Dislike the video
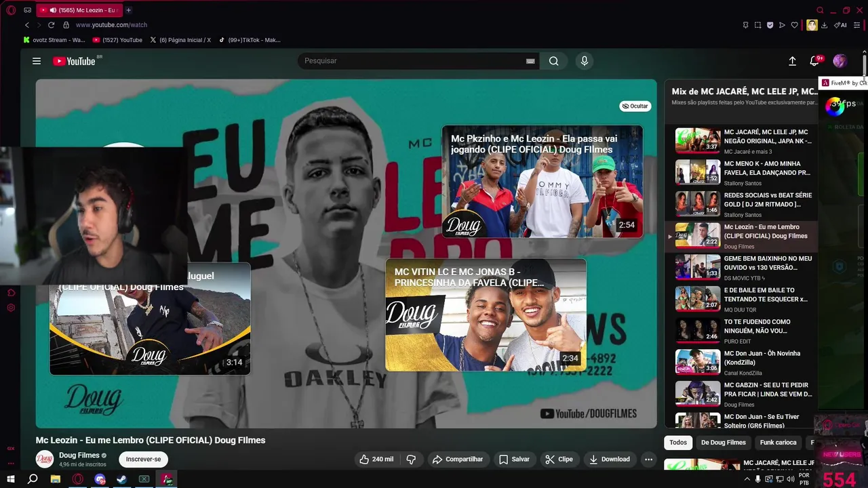The image size is (868, 488). point(411,460)
